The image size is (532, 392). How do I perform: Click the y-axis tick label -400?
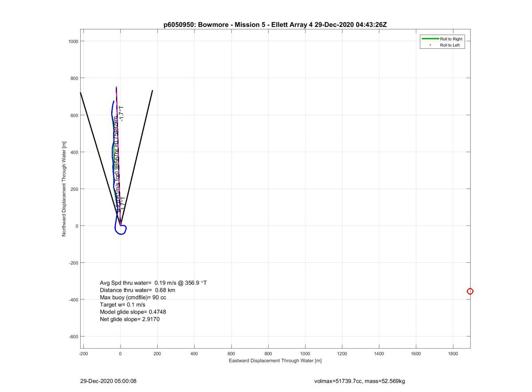point(73,300)
